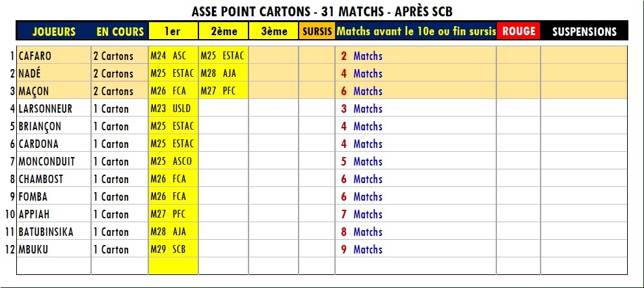Click the MBUKU player name cell

(53, 250)
